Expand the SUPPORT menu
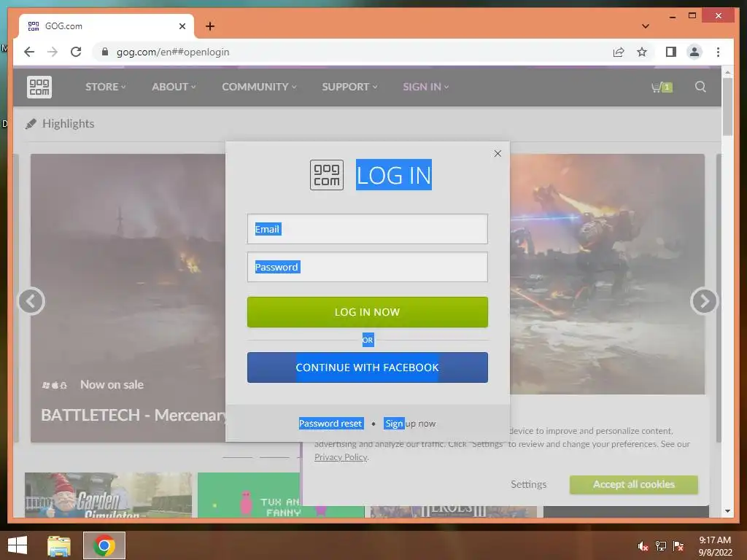The height and width of the screenshot is (560, 747). tap(349, 87)
